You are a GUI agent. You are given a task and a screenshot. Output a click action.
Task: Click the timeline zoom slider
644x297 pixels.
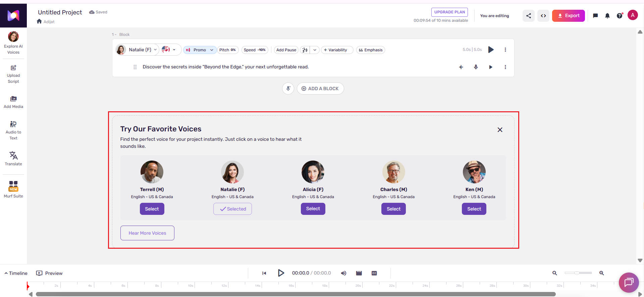[578, 273]
